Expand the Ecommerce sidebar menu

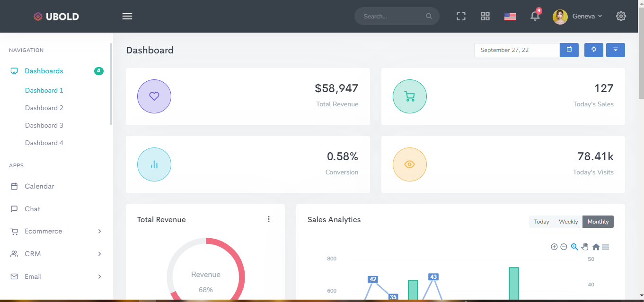(56, 231)
